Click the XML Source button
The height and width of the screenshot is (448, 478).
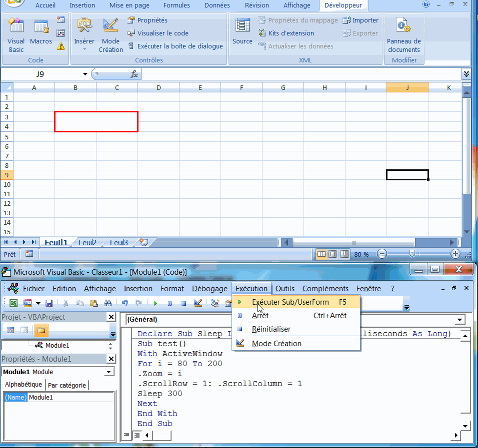click(x=242, y=31)
